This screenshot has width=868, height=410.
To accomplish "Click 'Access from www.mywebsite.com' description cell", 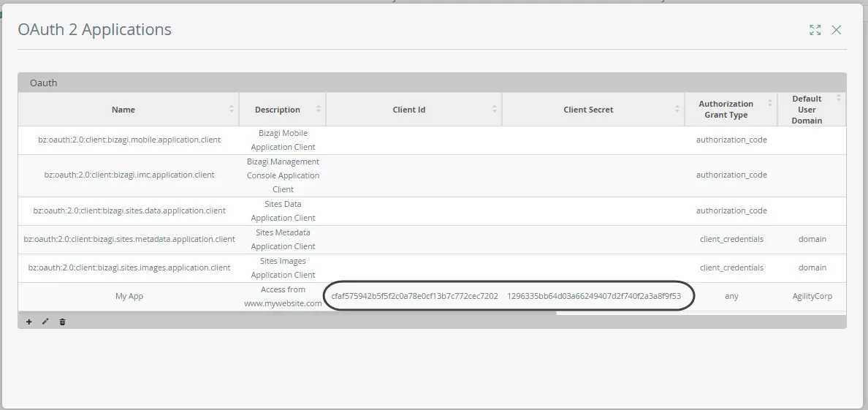I will pos(283,297).
